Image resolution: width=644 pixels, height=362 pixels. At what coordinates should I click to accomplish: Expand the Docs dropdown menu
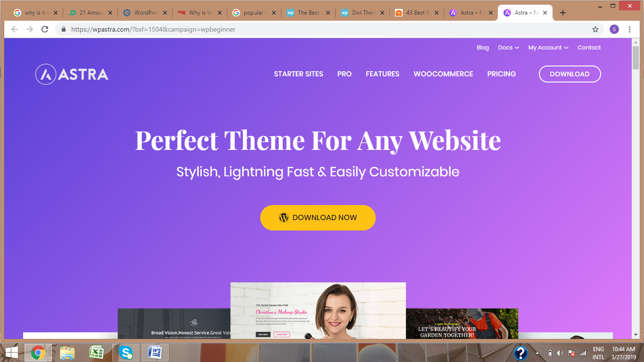click(509, 48)
